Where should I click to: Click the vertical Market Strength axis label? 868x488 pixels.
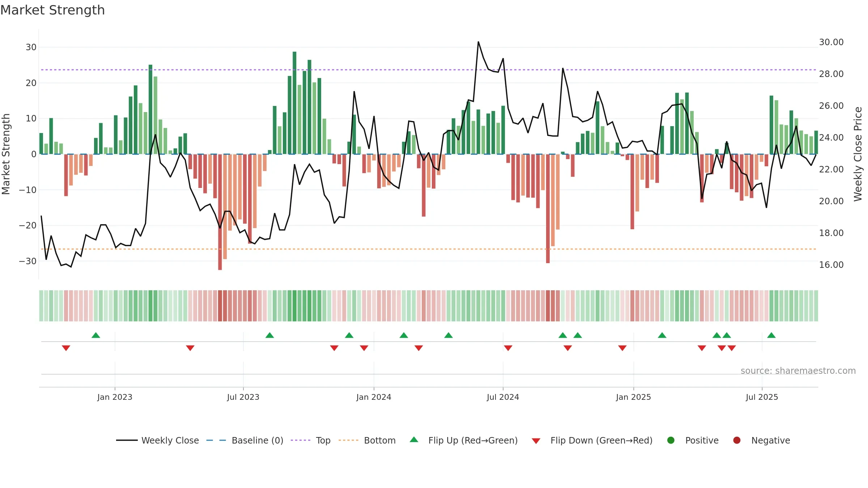6,154
